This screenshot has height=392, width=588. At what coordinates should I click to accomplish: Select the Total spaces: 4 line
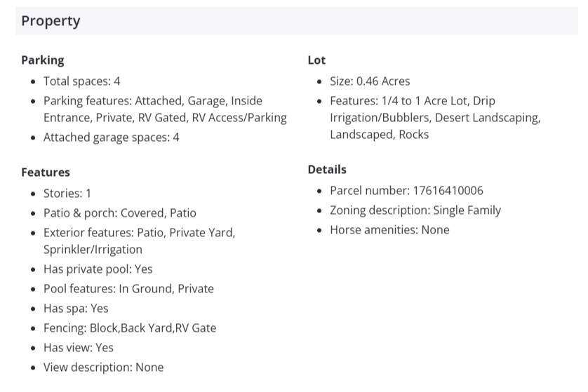pyautogui.click(x=81, y=81)
